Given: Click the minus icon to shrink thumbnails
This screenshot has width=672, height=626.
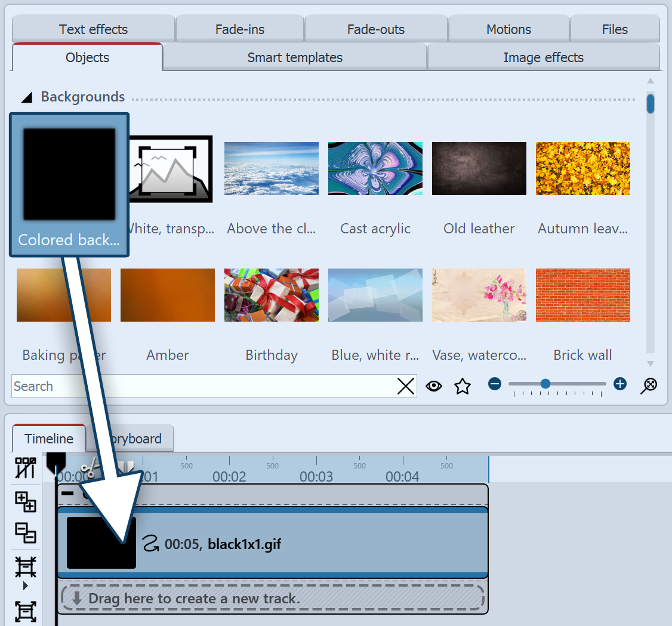Looking at the screenshot, I should click(495, 384).
